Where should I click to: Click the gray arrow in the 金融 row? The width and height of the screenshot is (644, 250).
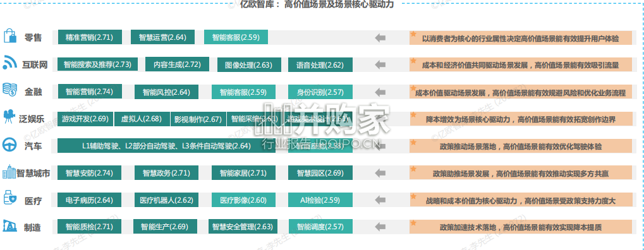pos(380,92)
